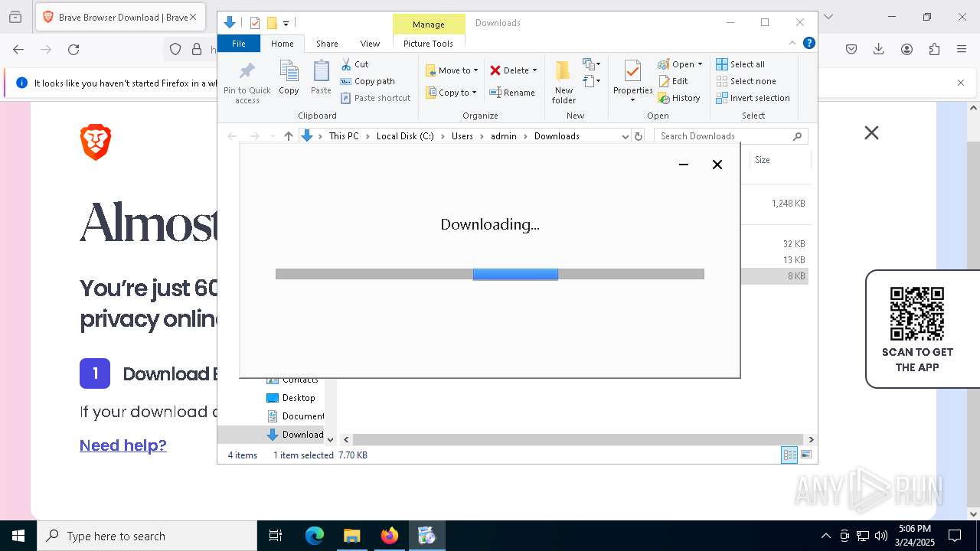Open the Copy to dropdown

coord(451,93)
